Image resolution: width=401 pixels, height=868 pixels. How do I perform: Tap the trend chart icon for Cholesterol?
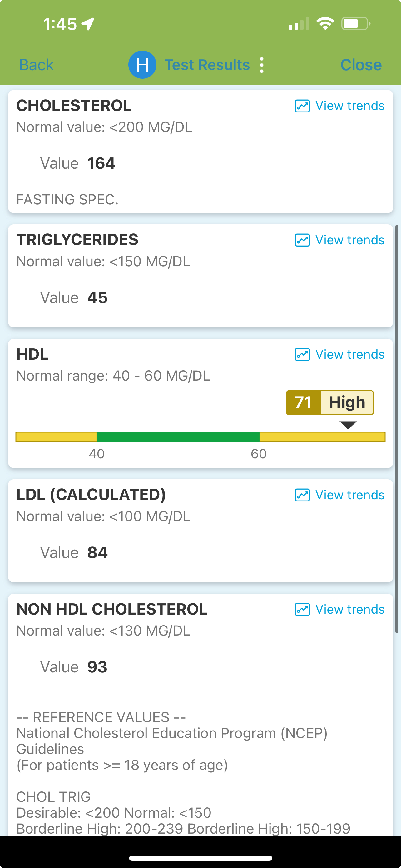point(302,106)
